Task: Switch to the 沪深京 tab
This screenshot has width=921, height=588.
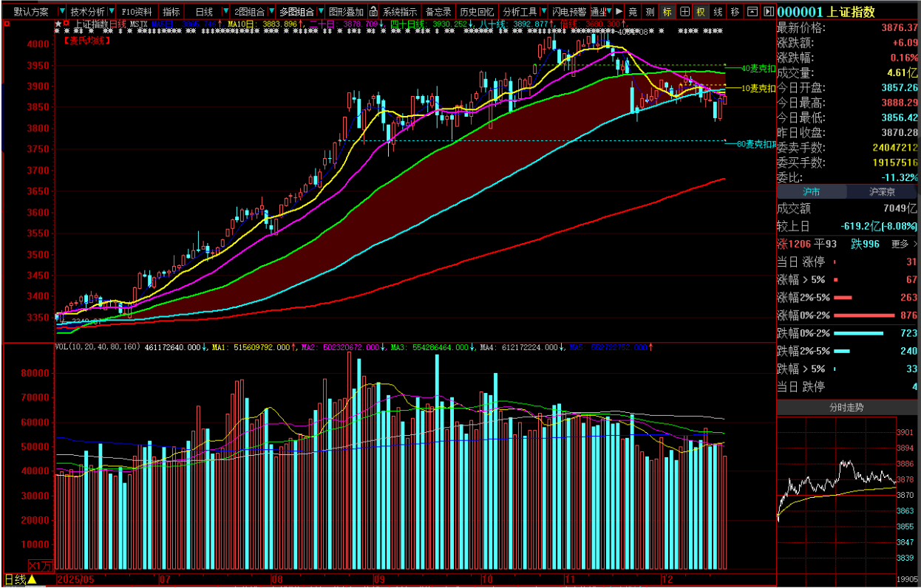Action: pyautogui.click(x=883, y=192)
